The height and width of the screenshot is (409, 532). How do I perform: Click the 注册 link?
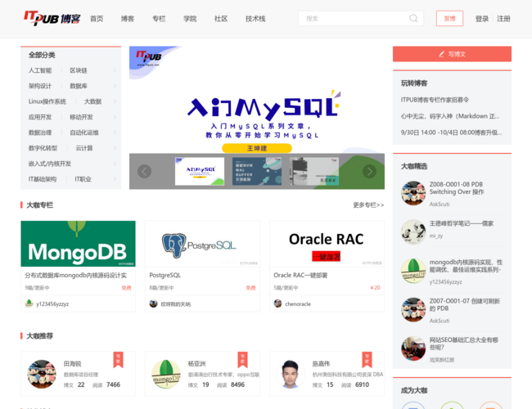tap(503, 19)
